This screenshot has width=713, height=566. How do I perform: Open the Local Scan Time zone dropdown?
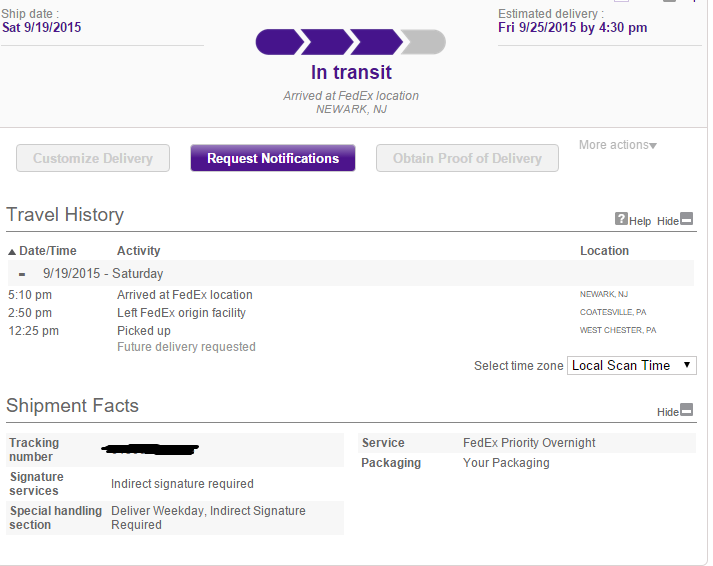pyautogui.click(x=631, y=365)
